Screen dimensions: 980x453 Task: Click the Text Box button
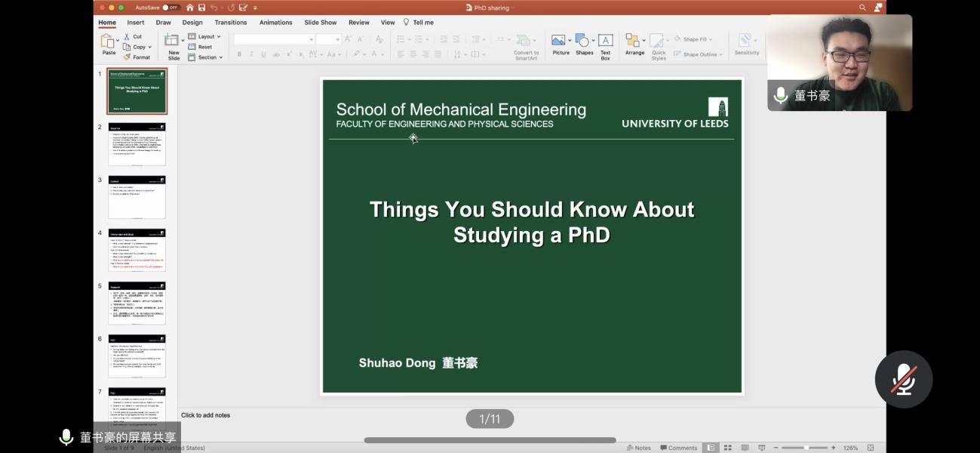[605, 46]
